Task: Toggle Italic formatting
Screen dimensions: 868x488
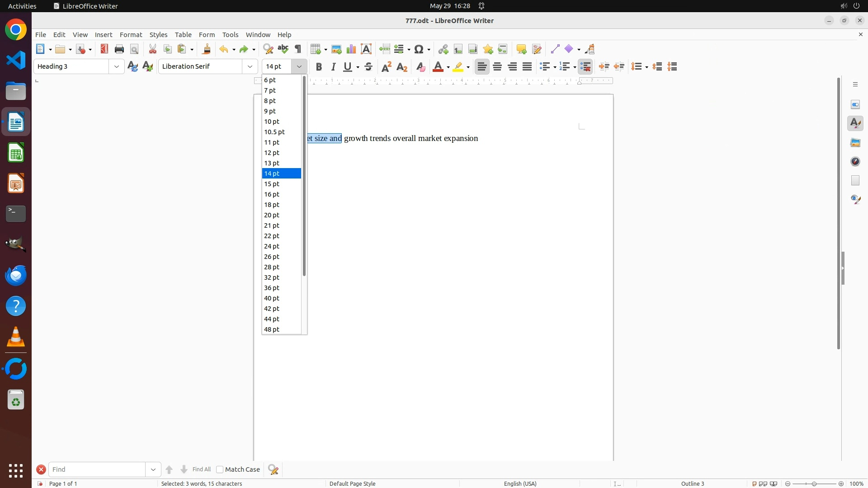Action: click(334, 67)
